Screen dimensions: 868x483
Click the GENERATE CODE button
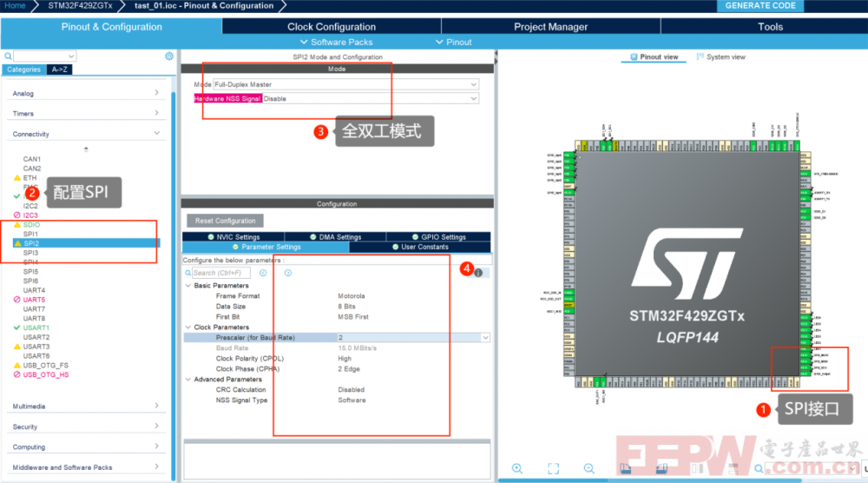(760, 5)
